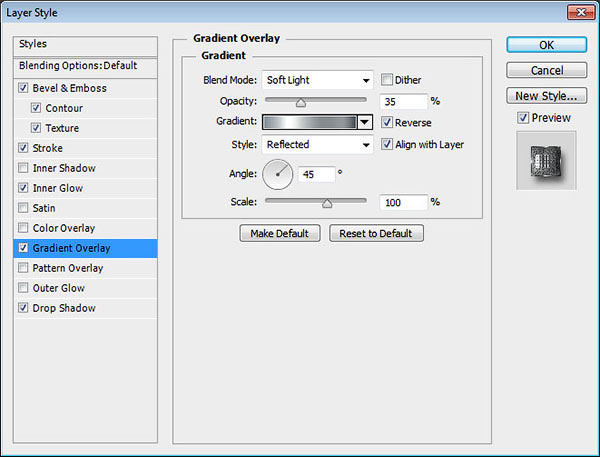The height and width of the screenshot is (457, 600).
Task: Click the Scale value field showing 100
Action: pyautogui.click(x=403, y=202)
